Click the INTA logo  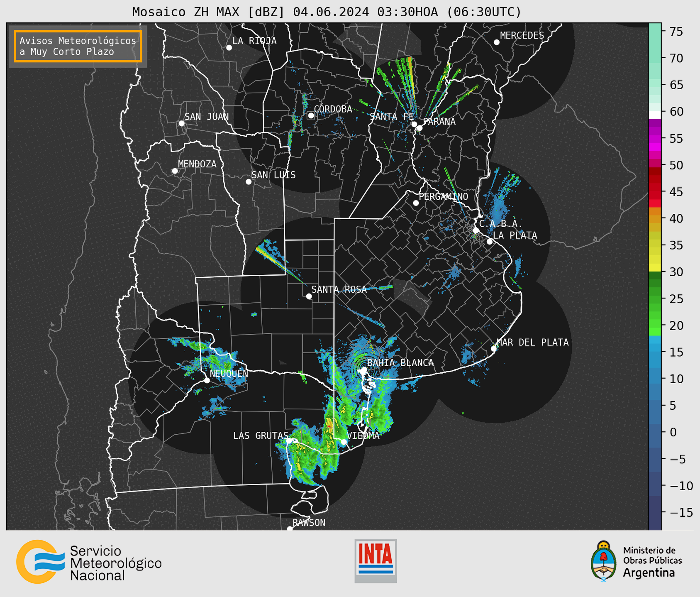tap(376, 561)
